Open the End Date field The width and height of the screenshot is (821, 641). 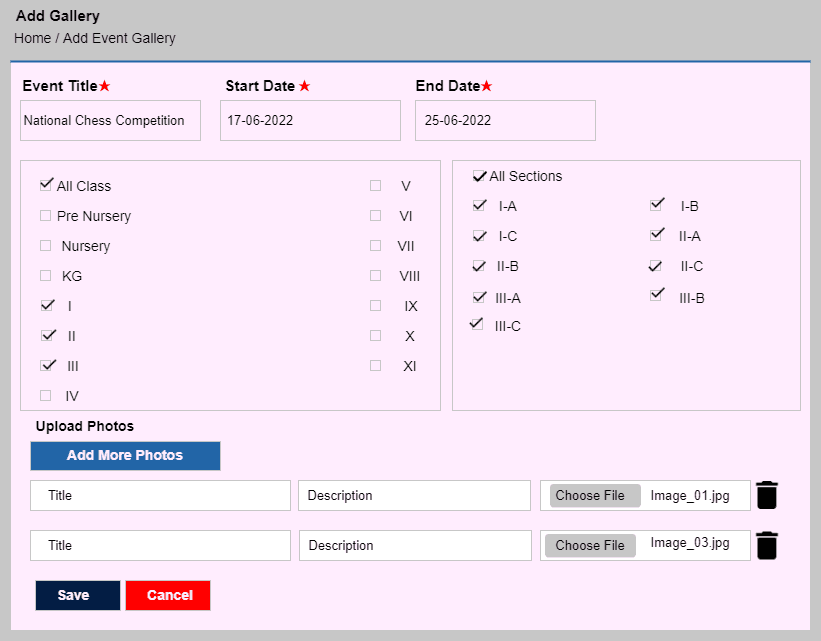(x=505, y=120)
